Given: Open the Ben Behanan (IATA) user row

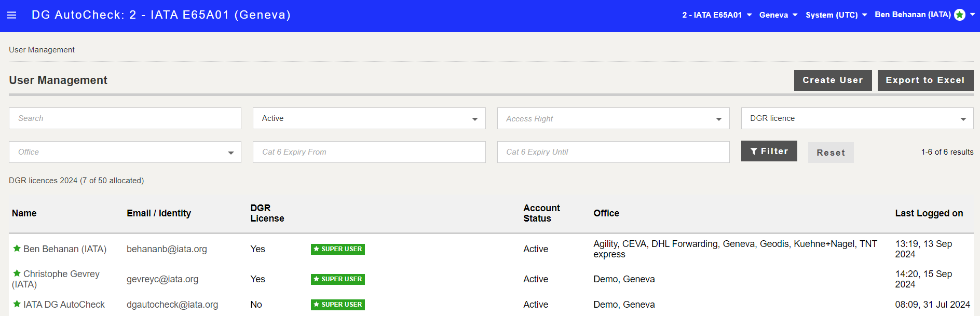Looking at the screenshot, I should click(x=491, y=249).
